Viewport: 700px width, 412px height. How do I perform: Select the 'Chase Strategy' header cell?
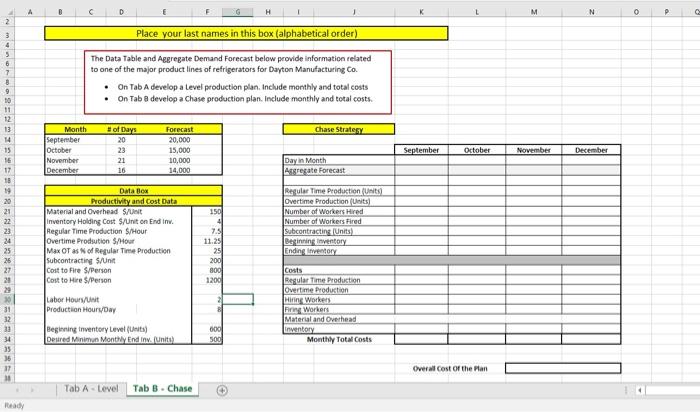click(x=339, y=129)
